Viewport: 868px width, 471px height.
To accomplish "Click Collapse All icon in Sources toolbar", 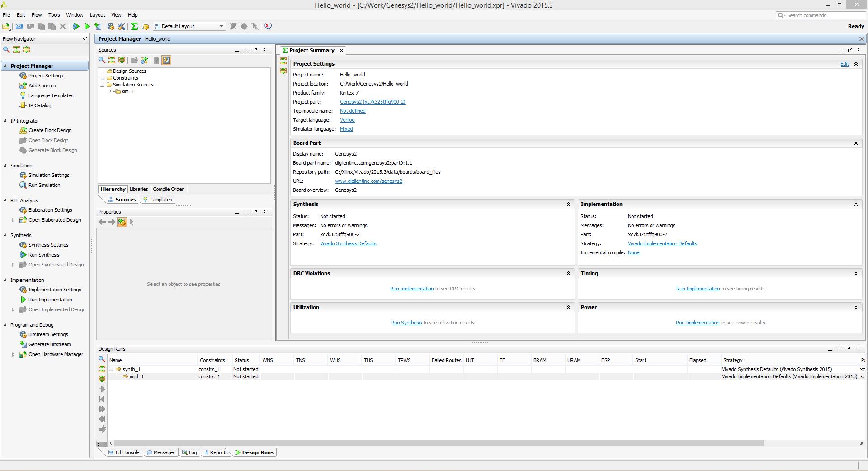I will click(x=112, y=60).
